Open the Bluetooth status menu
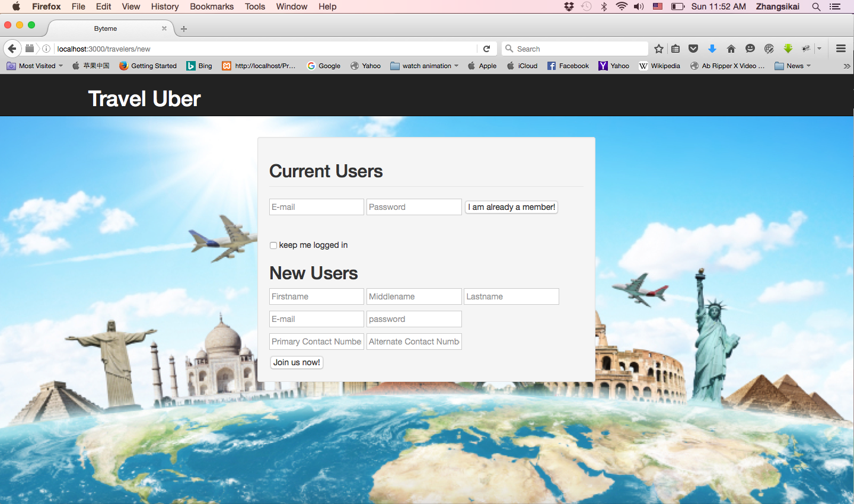This screenshot has width=854, height=504. click(x=604, y=7)
